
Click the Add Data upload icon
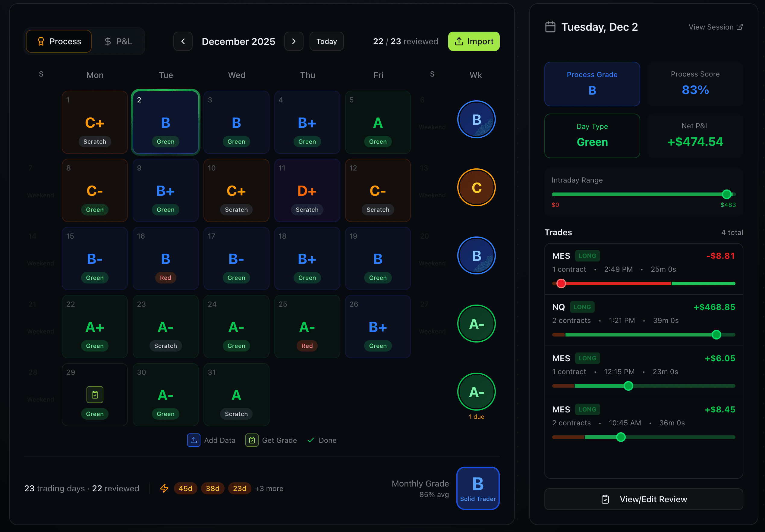pos(194,440)
